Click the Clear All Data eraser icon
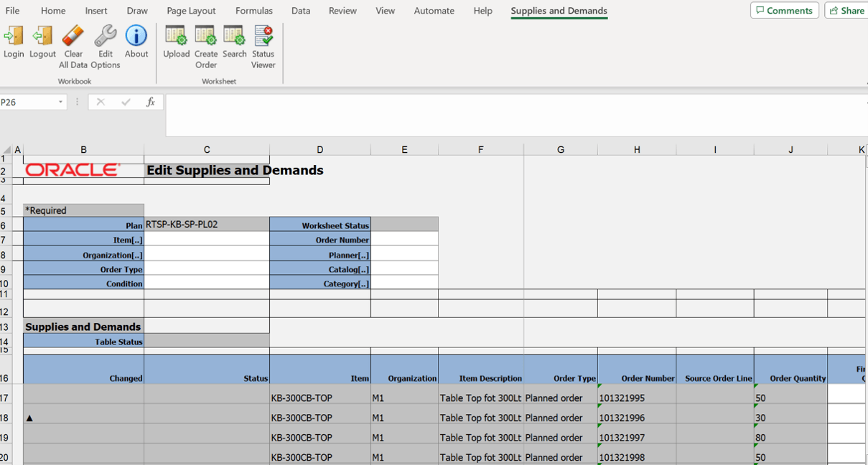 (73, 36)
